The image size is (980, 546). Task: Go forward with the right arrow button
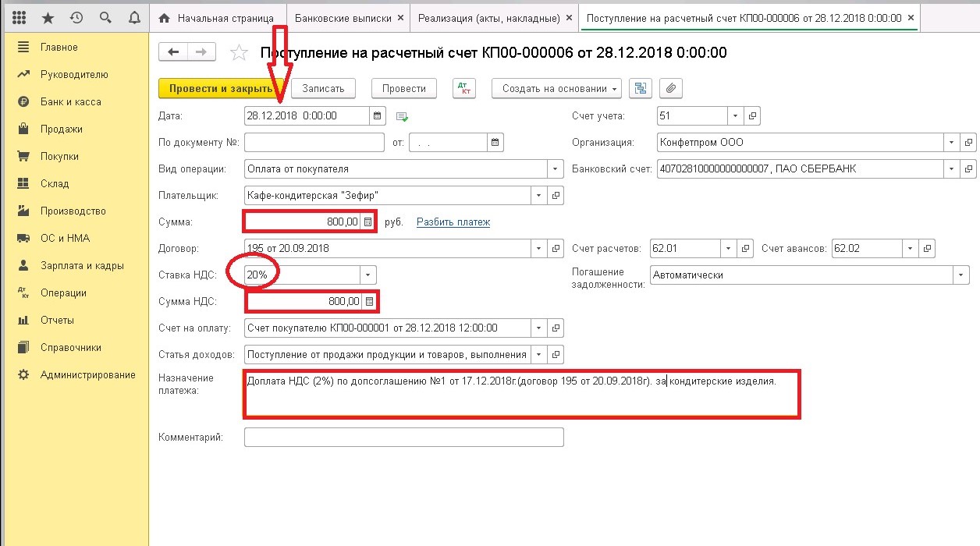coord(201,51)
